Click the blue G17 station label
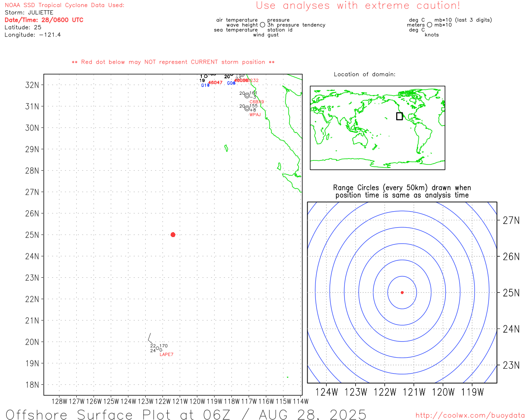The image size is (525, 420). (x=205, y=85)
